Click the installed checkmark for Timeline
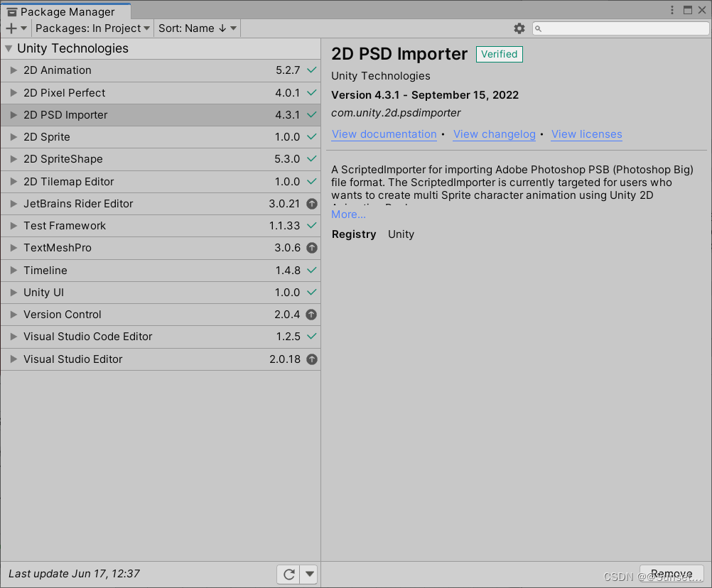712x588 pixels. [x=311, y=270]
